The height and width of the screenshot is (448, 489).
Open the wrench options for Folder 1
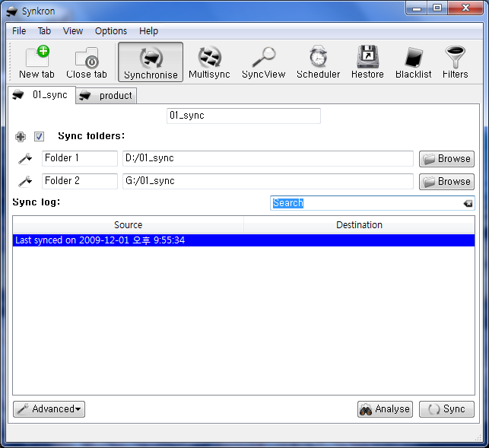click(25, 158)
